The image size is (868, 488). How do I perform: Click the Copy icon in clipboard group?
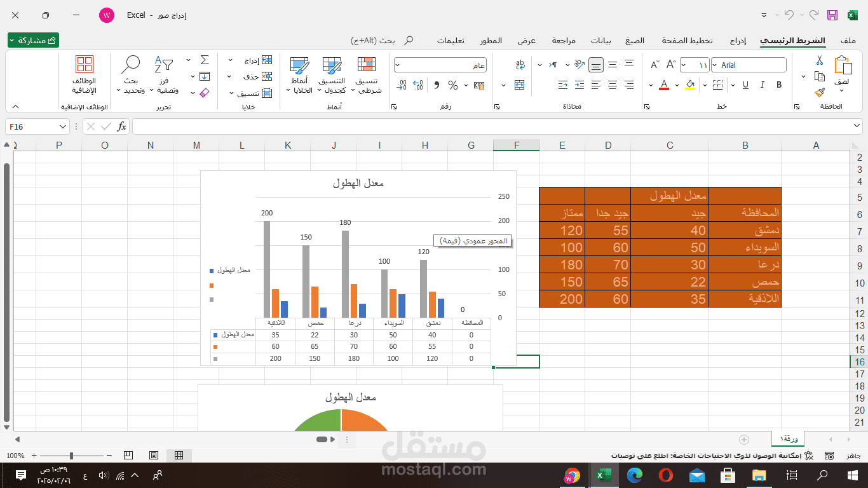click(820, 77)
